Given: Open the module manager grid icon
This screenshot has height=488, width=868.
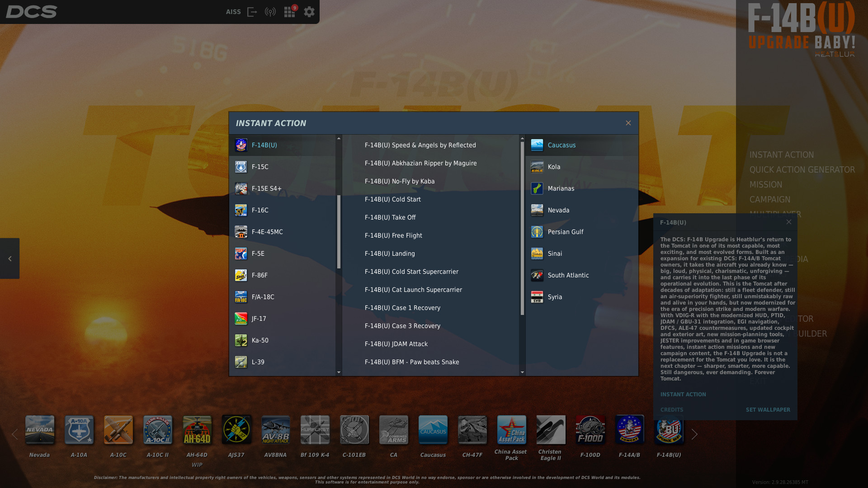Looking at the screenshot, I should tap(289, 12).
